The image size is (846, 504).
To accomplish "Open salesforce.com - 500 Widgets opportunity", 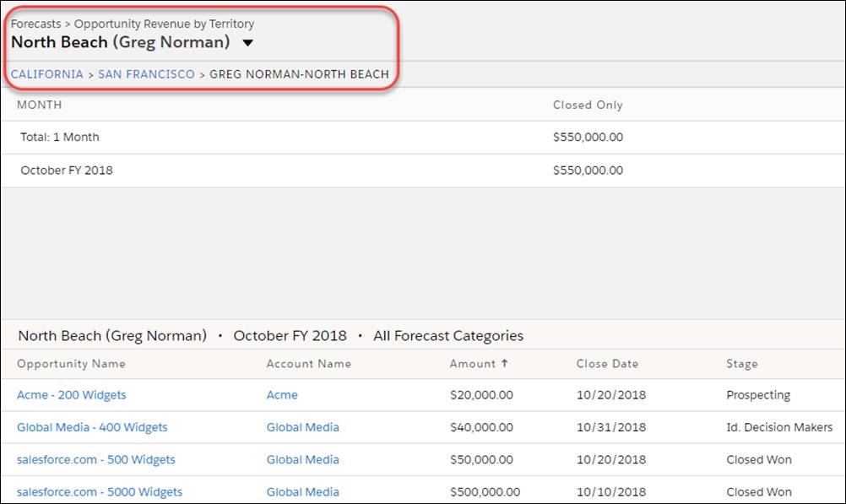I will (x=96, y=460).
